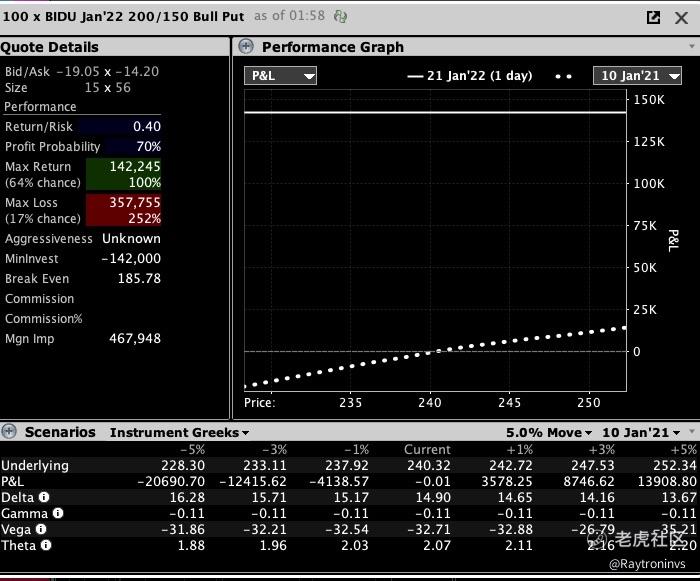
Task: Open the 5.0% Move dropdown
Action: (x=549, y=432)
